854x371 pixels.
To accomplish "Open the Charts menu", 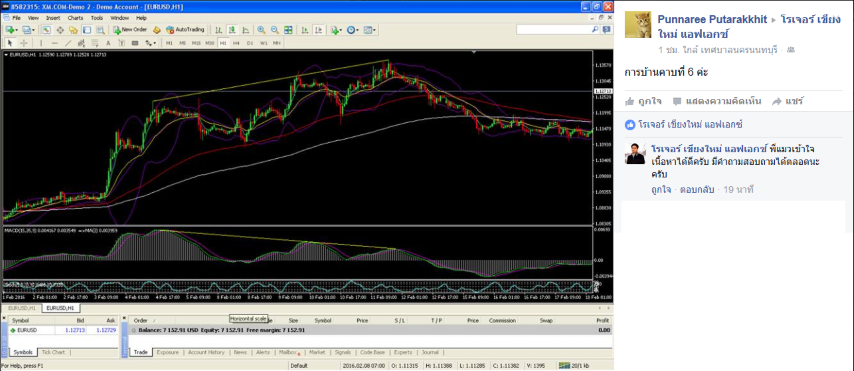I will pos(75,18).
